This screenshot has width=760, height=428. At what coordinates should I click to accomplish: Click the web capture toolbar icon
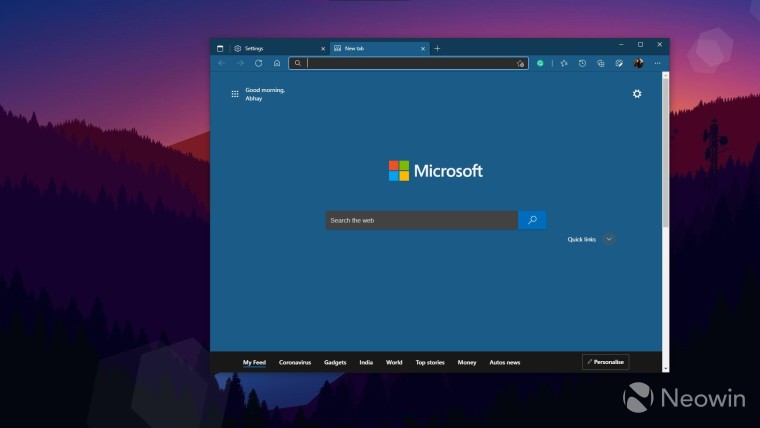619,63
